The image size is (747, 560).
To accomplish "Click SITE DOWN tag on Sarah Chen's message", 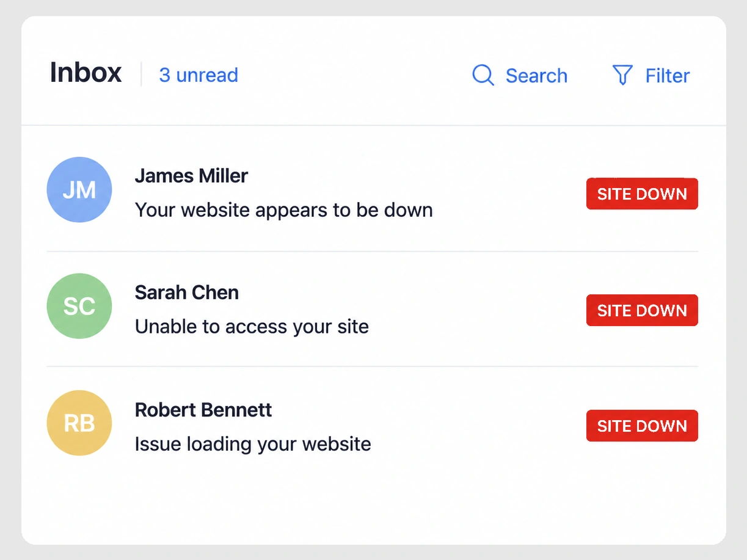I will tap(642, 310).
